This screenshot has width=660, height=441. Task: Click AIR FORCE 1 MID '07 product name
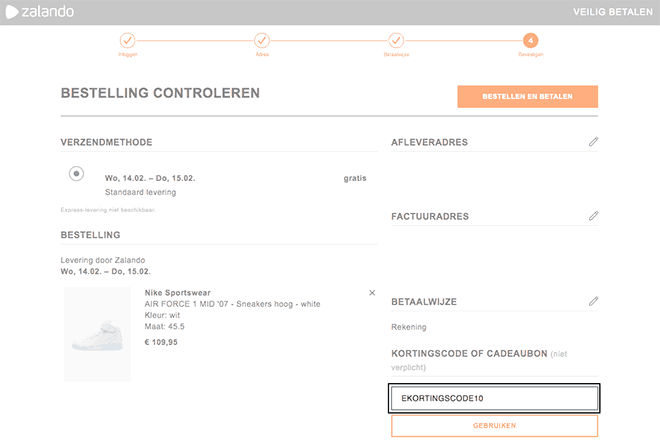pos(232,304)
